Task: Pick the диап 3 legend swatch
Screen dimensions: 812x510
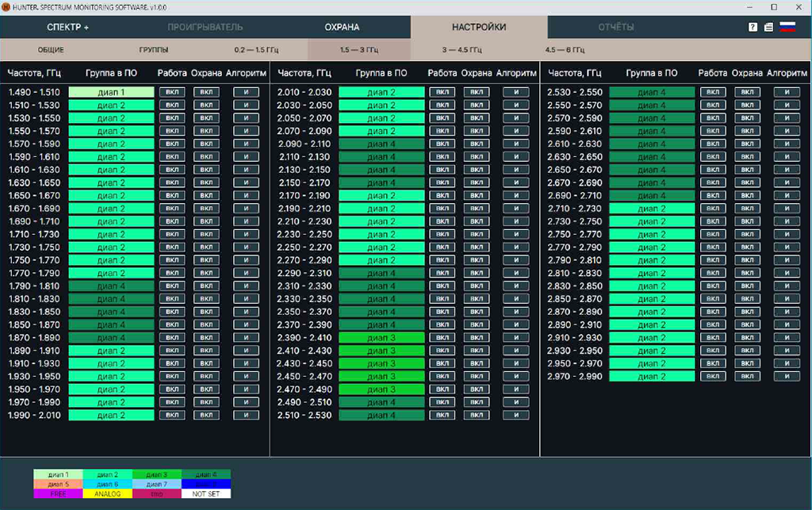Action: tap(156, 474)
